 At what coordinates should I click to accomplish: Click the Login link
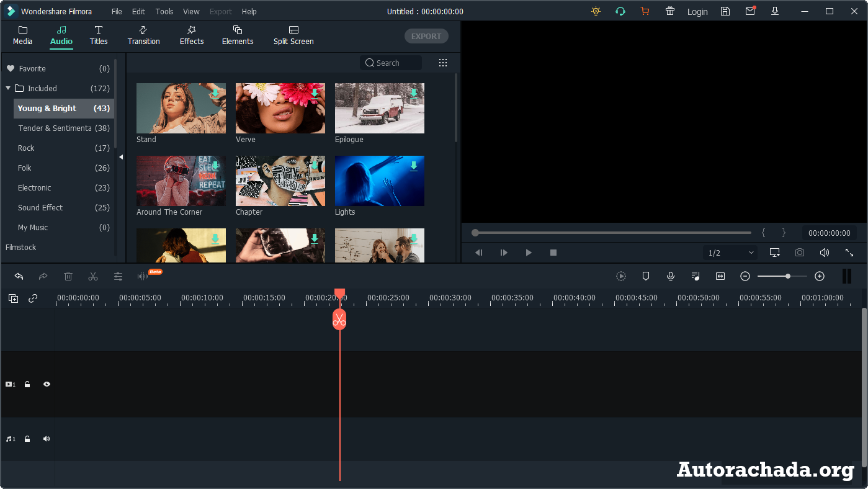[x=697, y=11]
